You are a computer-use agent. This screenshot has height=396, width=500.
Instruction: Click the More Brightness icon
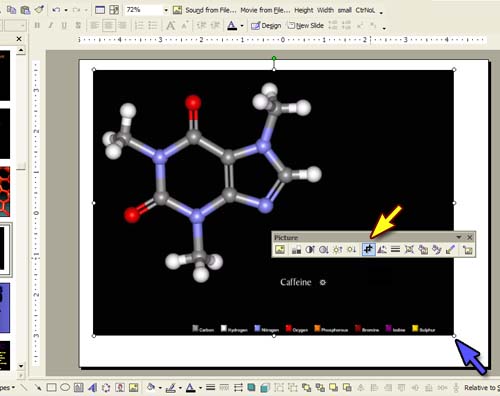338,249
